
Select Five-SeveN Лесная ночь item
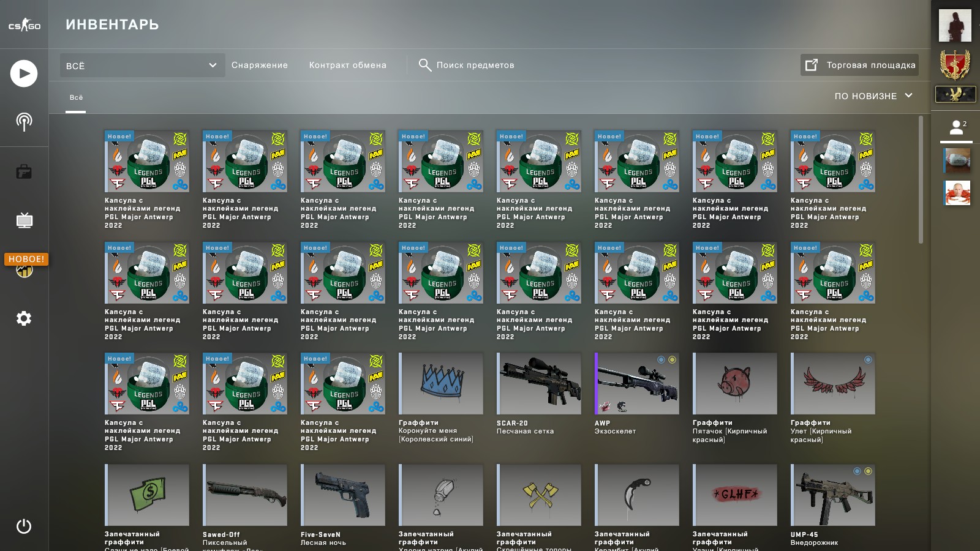343,495
